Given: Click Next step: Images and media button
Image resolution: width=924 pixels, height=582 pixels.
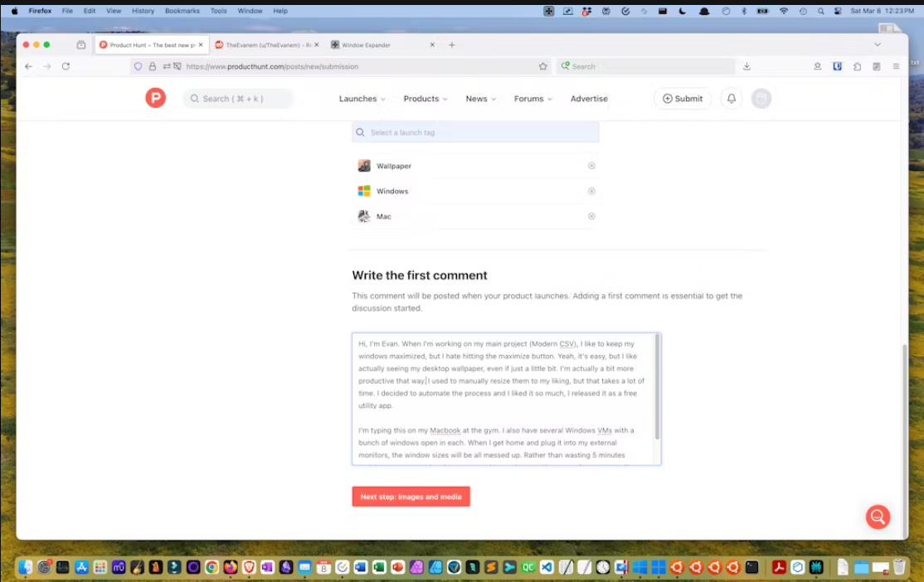Looking at the screenshot, I should pos(411,497).
